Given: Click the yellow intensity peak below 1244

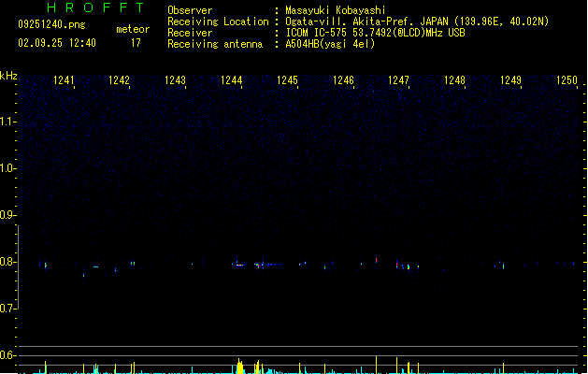Looking at the screenshot, I should pyautogui.click(x=239, y=367).
